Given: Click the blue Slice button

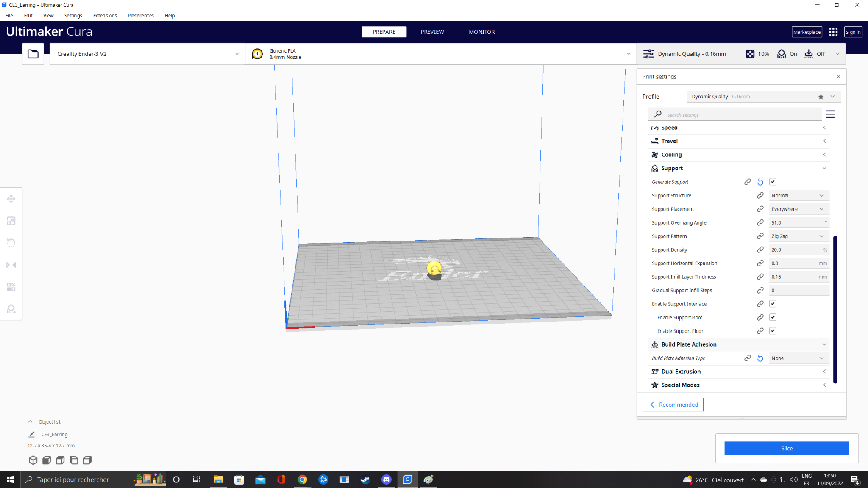Looking at the screenshot, I should click(x=787, y=448).
